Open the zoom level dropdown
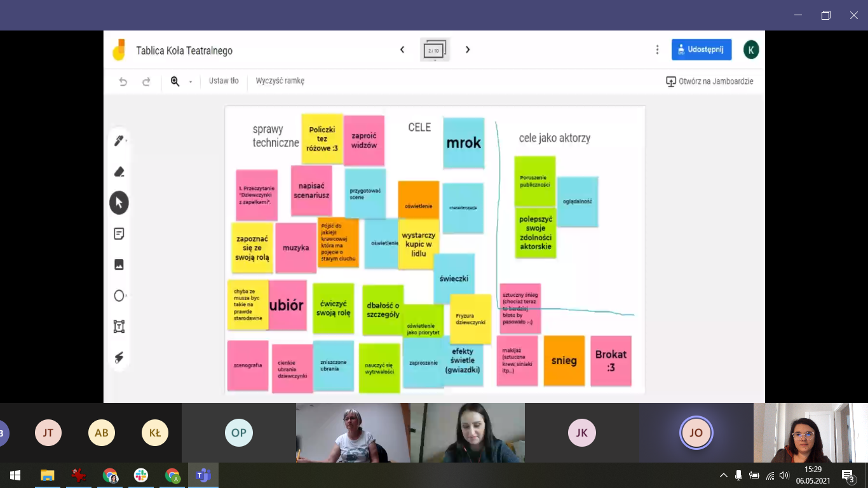 [x=190, y=82]
